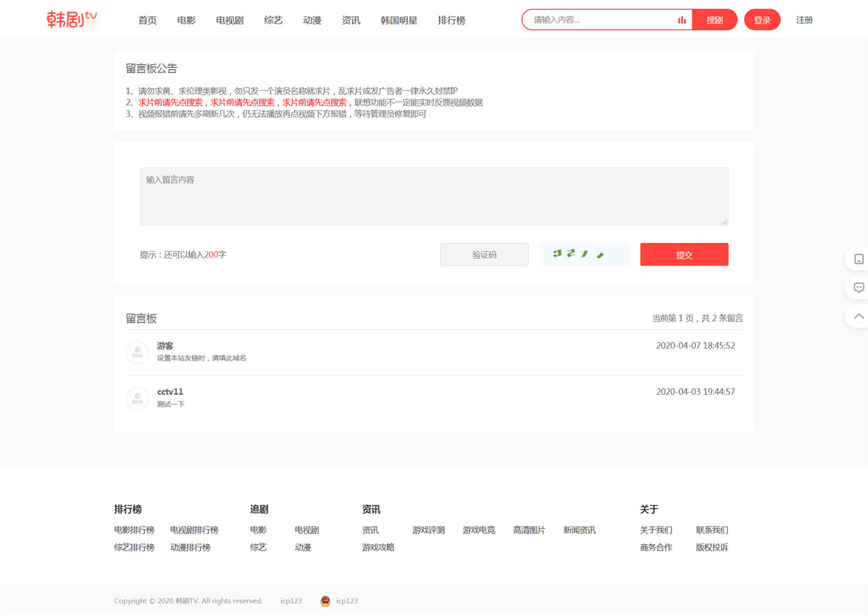Open the 韩国明星 navigation item
Image resolution: width=868 pixels, height=616 pixels.
(x=399, y=20)
